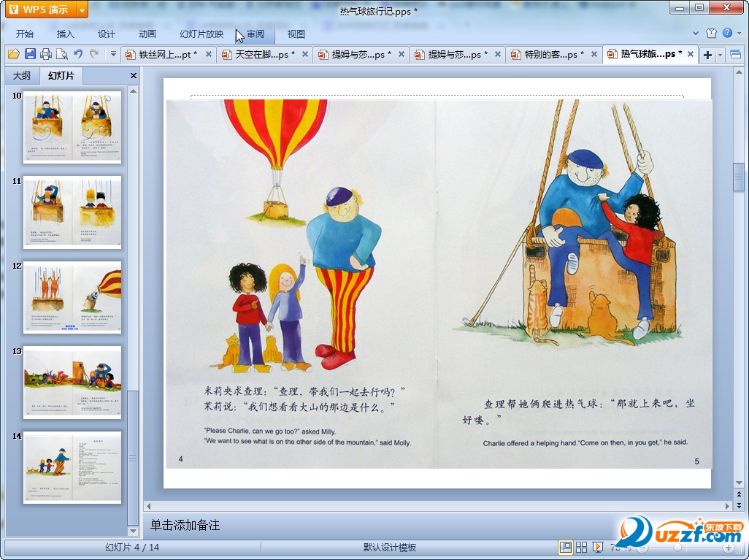The image size is (749, 560).
Task: Click thumbnail pane scrollbar up arrow
Action: pyautogui.click(x=134, y=91)
